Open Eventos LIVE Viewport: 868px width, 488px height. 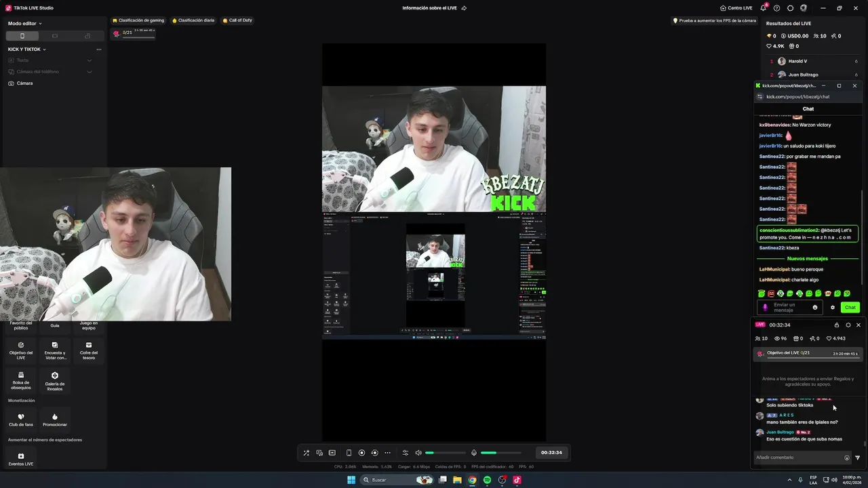tap(21, 459)
